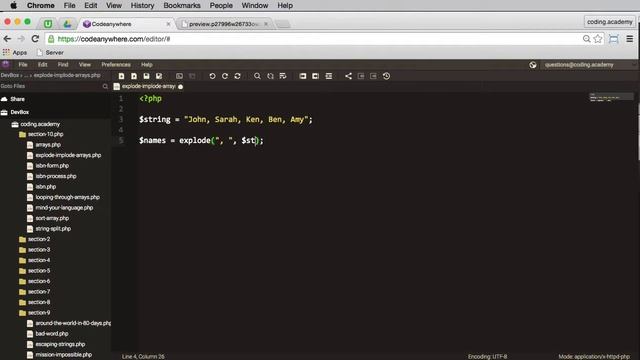
Task: Click the Goto Files search magnifier
Action: (x=105, y=86)
